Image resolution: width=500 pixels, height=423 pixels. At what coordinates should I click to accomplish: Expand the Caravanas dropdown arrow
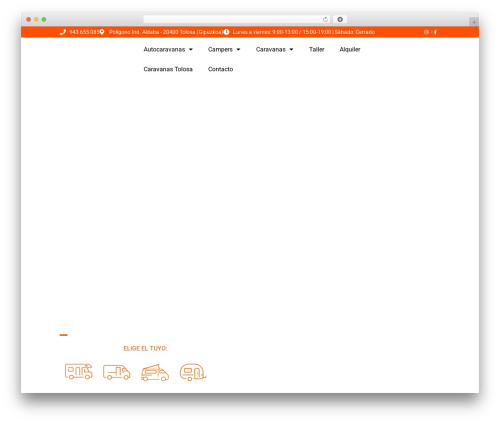[x=291, y=49]
